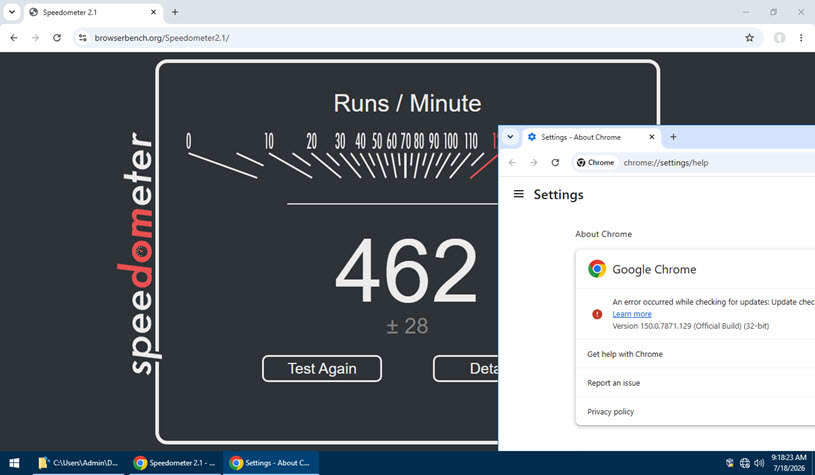Click the Chrome chip in settings address bar
Viewport: 815px width, 475px height.
596,163
